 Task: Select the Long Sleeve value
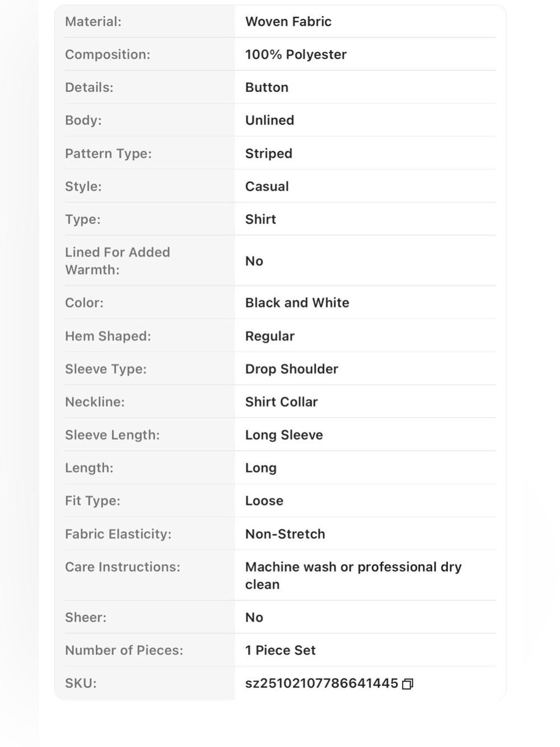(x=284, y=435)
